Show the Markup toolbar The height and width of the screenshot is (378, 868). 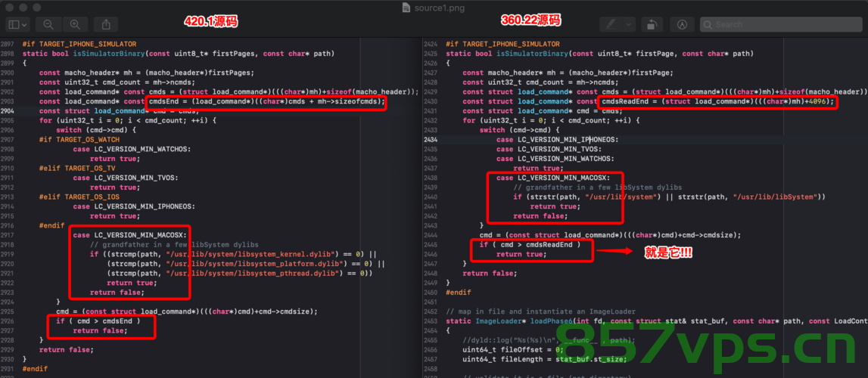(682, 24)
